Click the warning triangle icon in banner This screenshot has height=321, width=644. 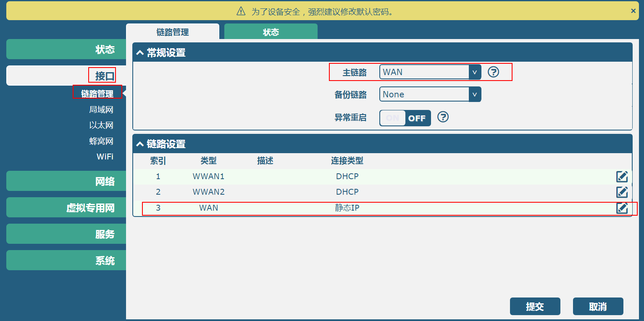coord(241,11)
